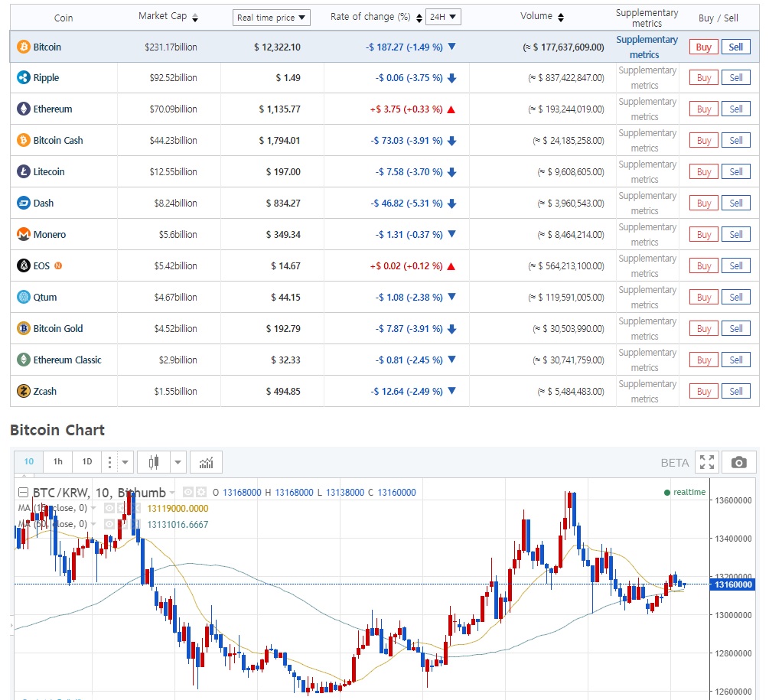Sell Ethereum

pos(735,109)
